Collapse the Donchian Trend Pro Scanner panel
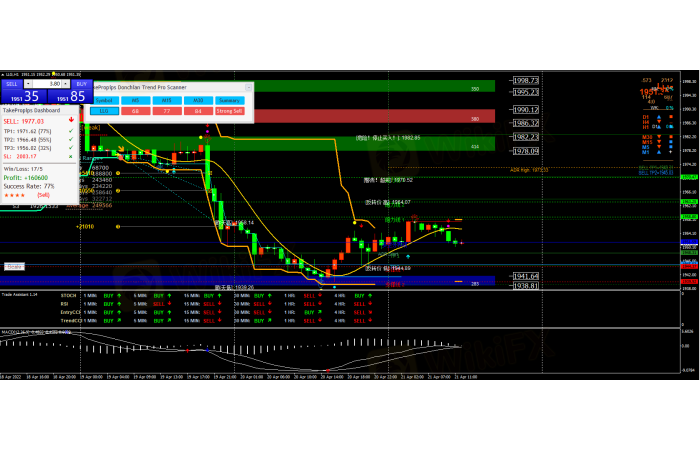700x450 pixels. click(250, 89)
